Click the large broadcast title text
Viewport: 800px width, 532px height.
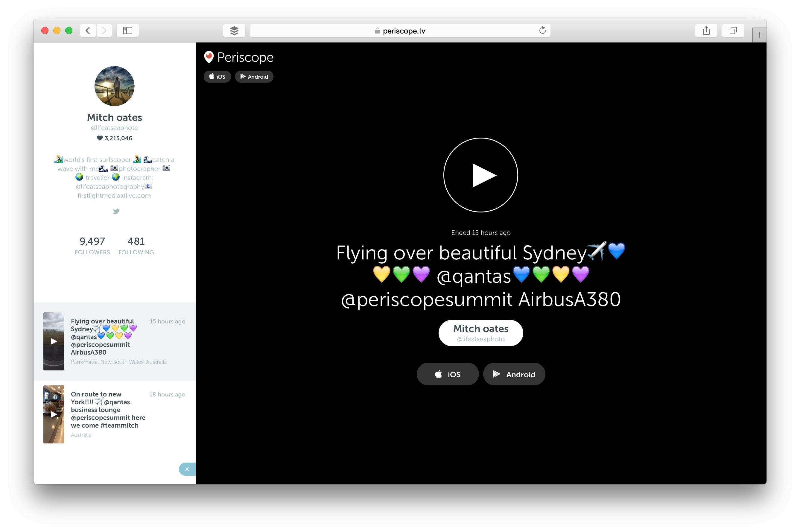coord(480,276)
